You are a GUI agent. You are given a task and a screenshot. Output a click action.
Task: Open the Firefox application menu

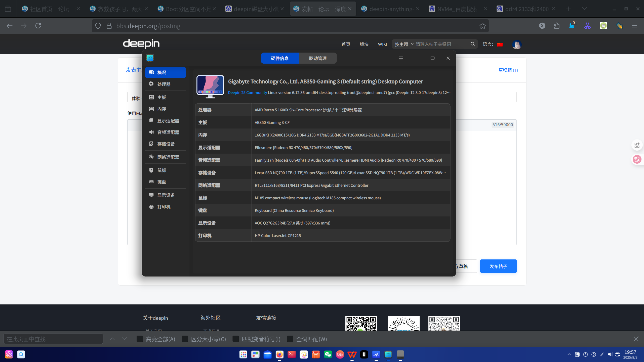(x=634, y=26)
